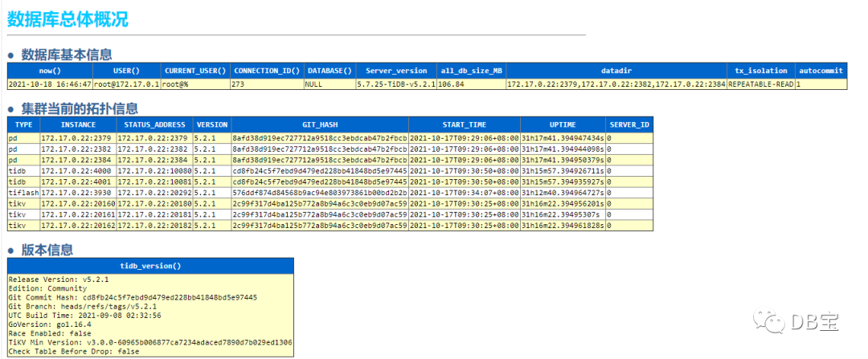
Task: Select the status address 172.17.0.22:20292
Action: 154,193
